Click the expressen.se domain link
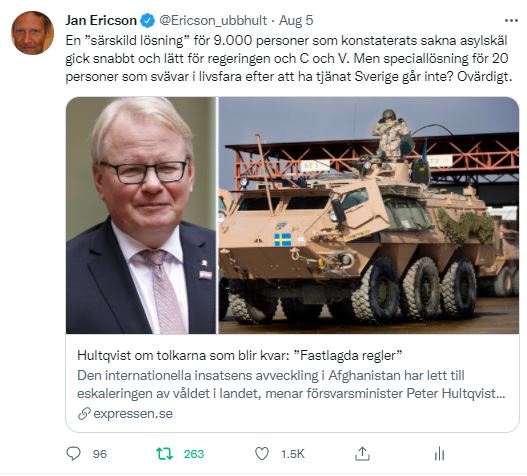Image resolution: width=527 pixels, height=476 pixels. [133, 413]
